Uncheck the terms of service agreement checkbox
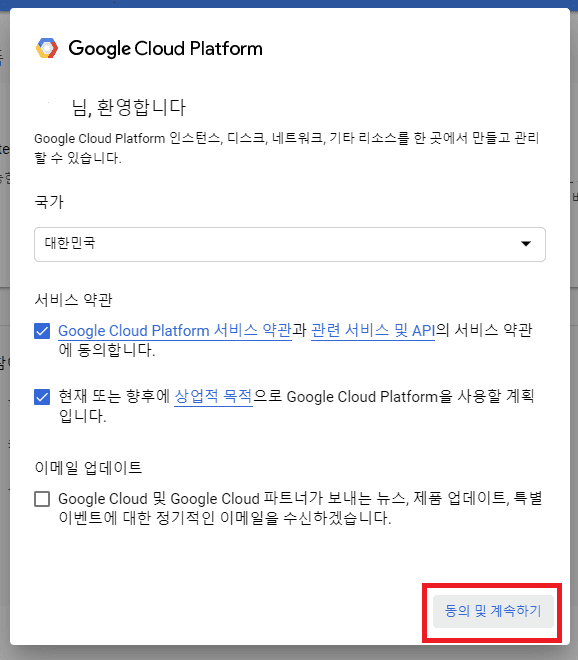 tap(42, 331)
